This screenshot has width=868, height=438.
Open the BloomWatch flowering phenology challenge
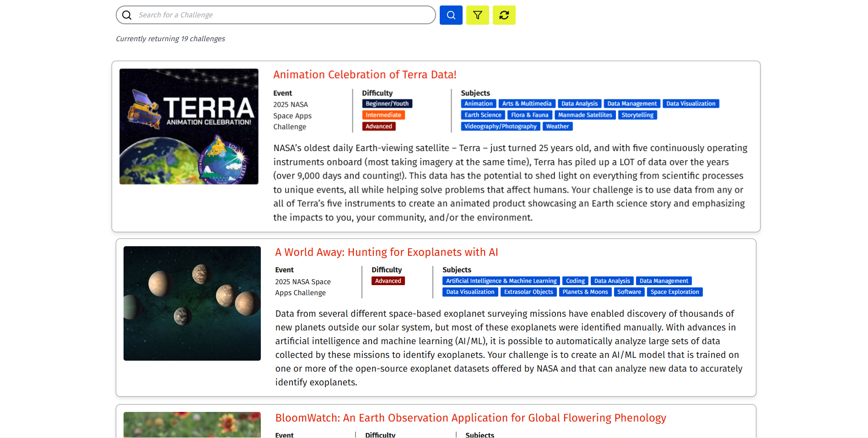(470, 417)
